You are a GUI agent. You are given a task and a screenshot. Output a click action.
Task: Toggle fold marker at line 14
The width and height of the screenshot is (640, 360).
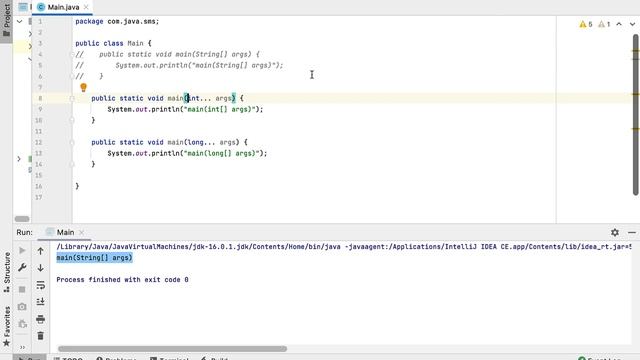[72, 164]
